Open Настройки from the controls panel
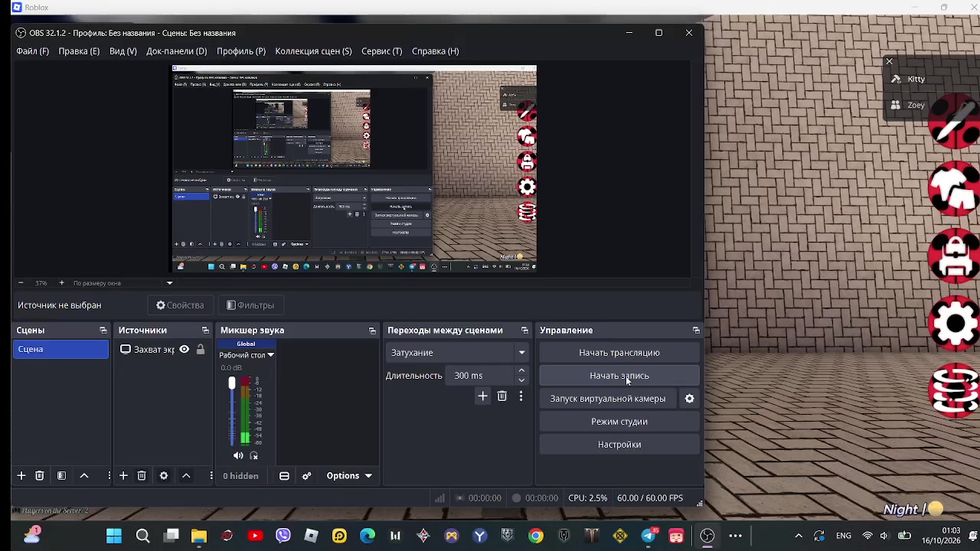Screen dimensions: 980x551 (x=619, y=445)
